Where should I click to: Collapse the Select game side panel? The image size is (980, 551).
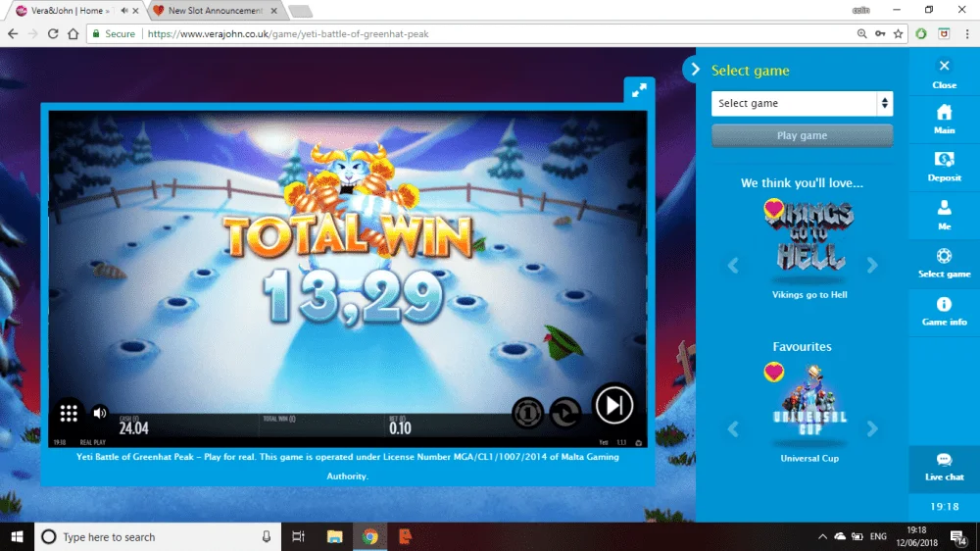pos(695,70)
